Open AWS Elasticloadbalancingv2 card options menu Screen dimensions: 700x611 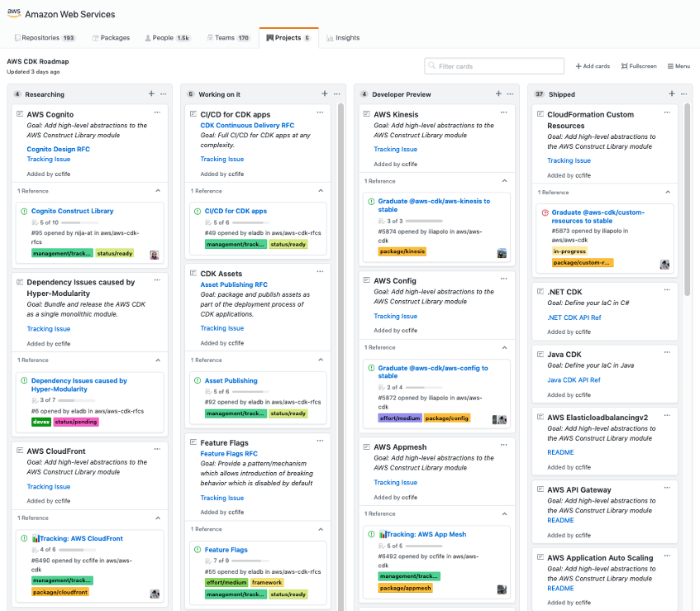click(667, 415)
